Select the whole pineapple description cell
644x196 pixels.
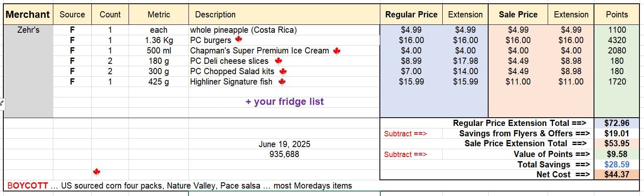tap(284, 30)
